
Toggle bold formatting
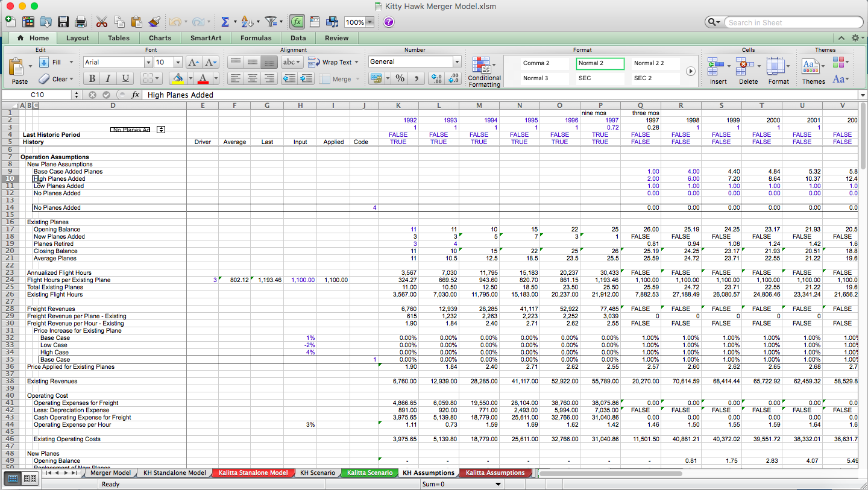[x=91, y=78]
